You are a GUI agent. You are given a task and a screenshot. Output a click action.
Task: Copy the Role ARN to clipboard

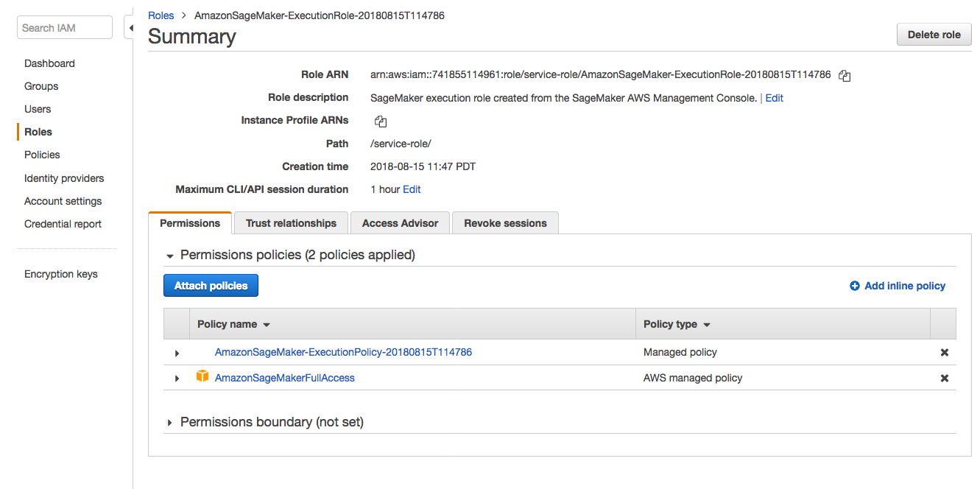(x=845, y=75)
